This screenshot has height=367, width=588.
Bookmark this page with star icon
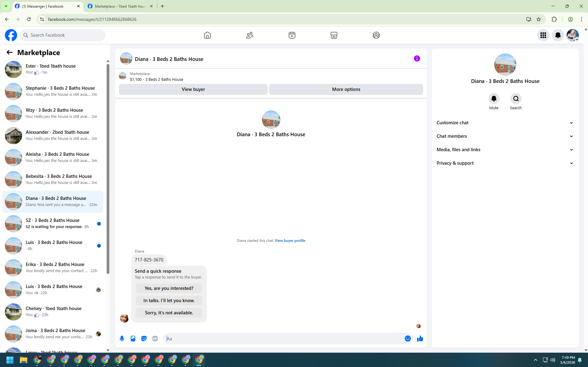(x=539, y=19)
